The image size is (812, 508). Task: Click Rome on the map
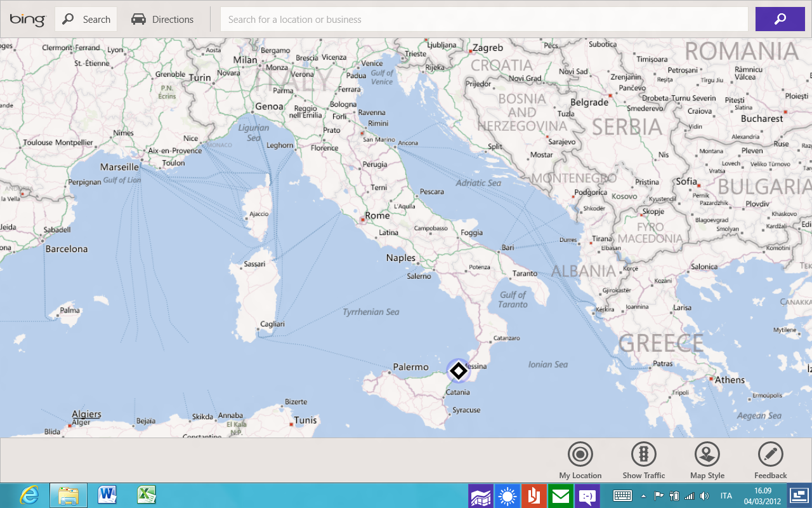click(377, 216)
